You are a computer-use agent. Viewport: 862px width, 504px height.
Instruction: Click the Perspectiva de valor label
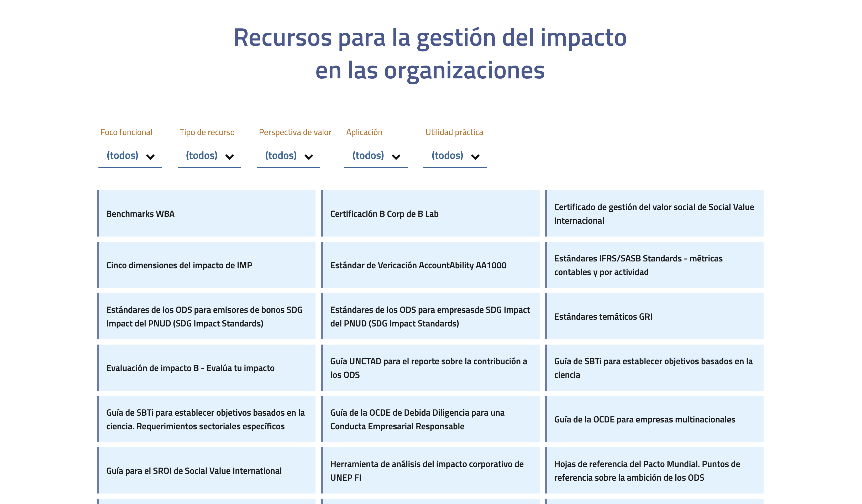pyautogui.click(x=295, y=132)
